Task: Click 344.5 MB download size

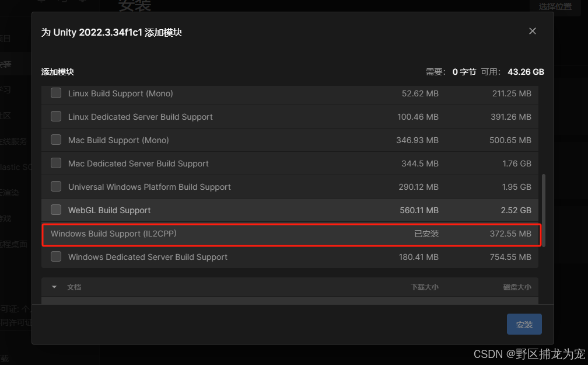Action: coord(420,164)
